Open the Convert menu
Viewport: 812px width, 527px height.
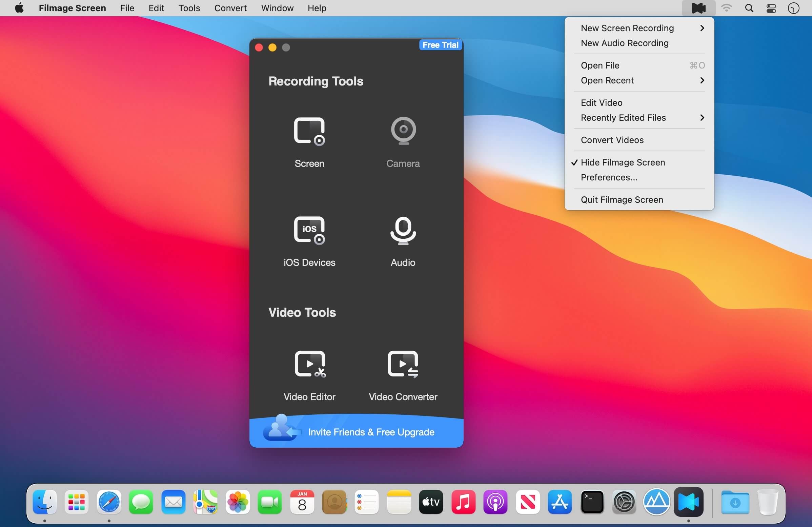click(x=230, y=8)
